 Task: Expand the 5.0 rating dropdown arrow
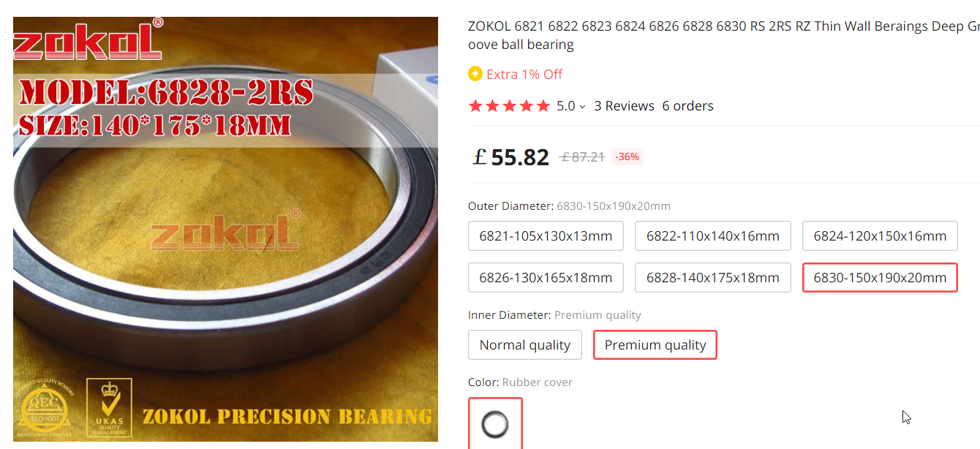[x=582, y=107]
